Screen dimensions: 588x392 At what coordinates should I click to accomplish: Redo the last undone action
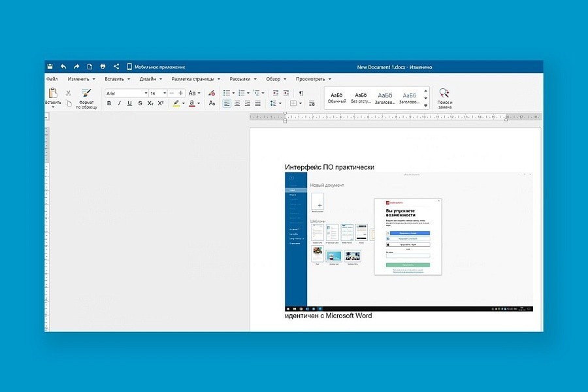coord(76,67)
